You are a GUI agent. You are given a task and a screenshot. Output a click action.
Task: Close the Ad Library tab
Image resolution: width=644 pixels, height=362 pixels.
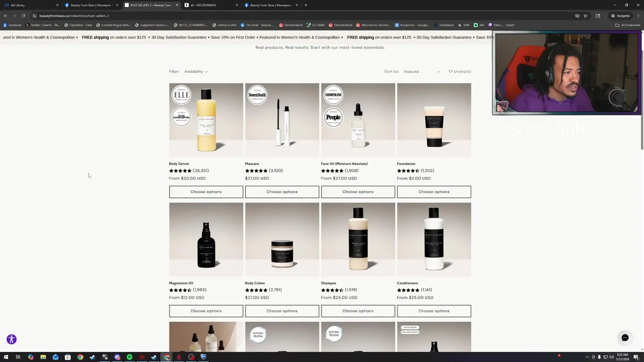click(57, 5)
